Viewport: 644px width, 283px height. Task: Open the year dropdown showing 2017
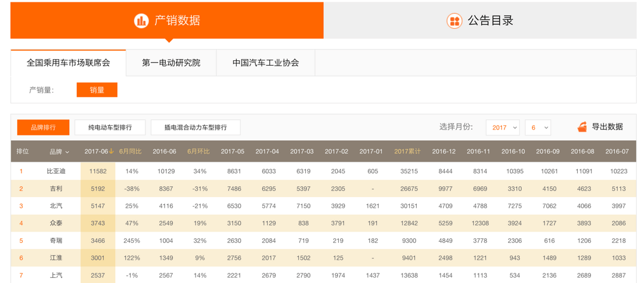coord(503,128)
